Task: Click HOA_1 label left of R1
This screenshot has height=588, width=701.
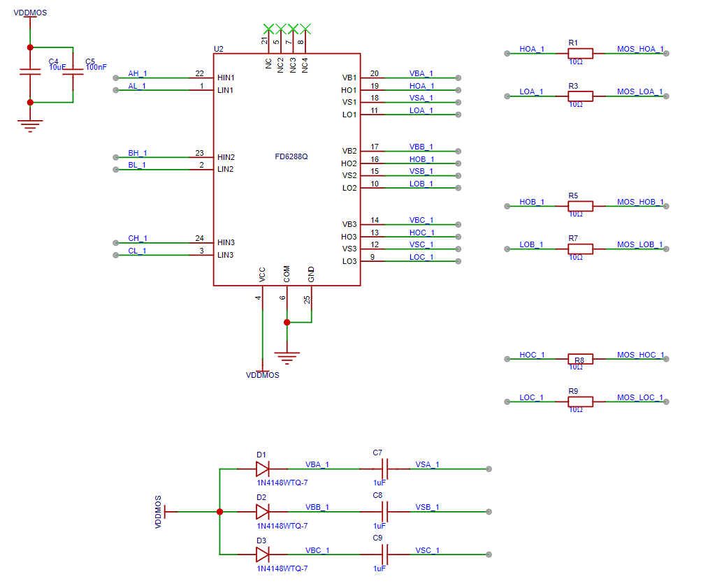Action: (x=532, y=49)
